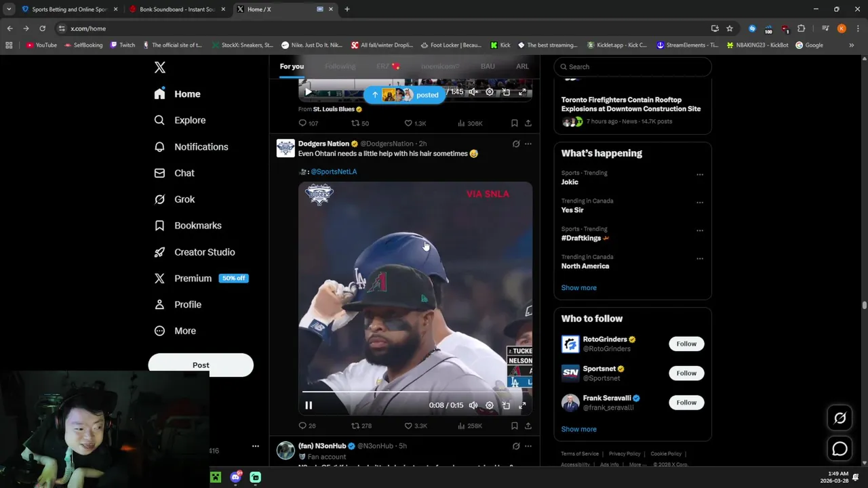
Task: Open Grok in the sidebar
Action: point(174,199)
